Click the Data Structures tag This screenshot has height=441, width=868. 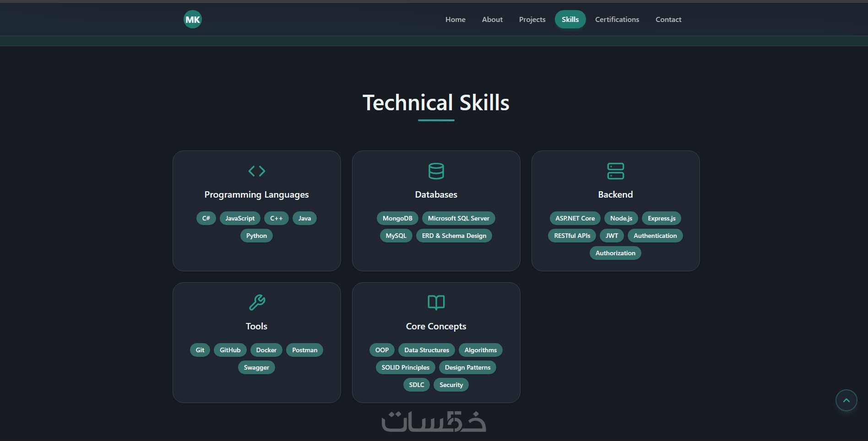tap(427, 350)
